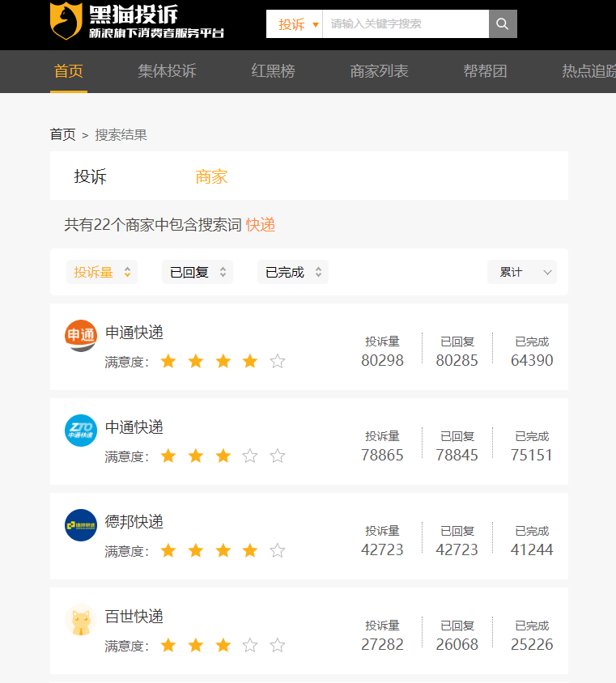This screenshot has width=616, height=683.
Task: Click the 首页 breadcrumb link
Action: coord(62,134)
